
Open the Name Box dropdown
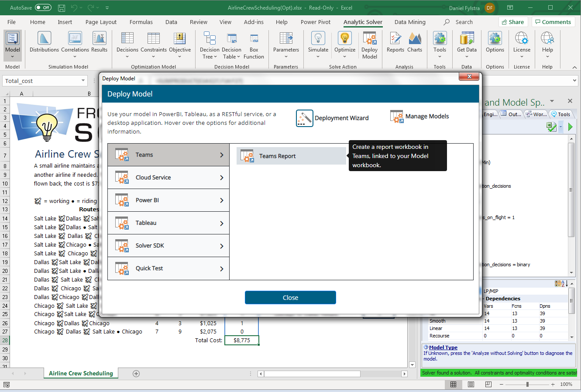tap(83, 81)
